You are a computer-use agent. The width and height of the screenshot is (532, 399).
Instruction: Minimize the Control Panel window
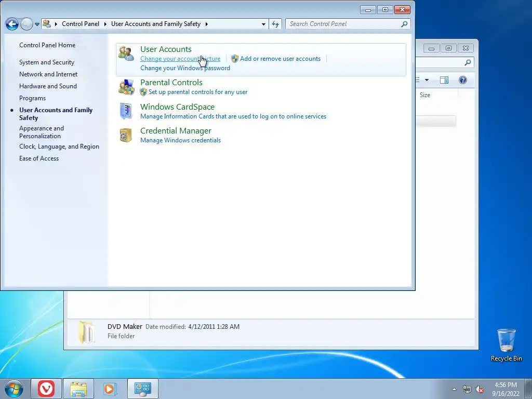[368, 10]
